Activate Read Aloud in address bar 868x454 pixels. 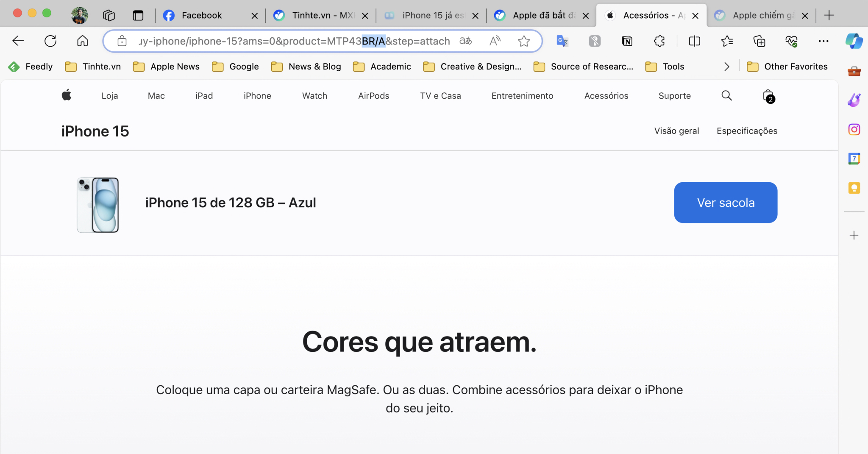pyautogui.click(x=495, y=41)
